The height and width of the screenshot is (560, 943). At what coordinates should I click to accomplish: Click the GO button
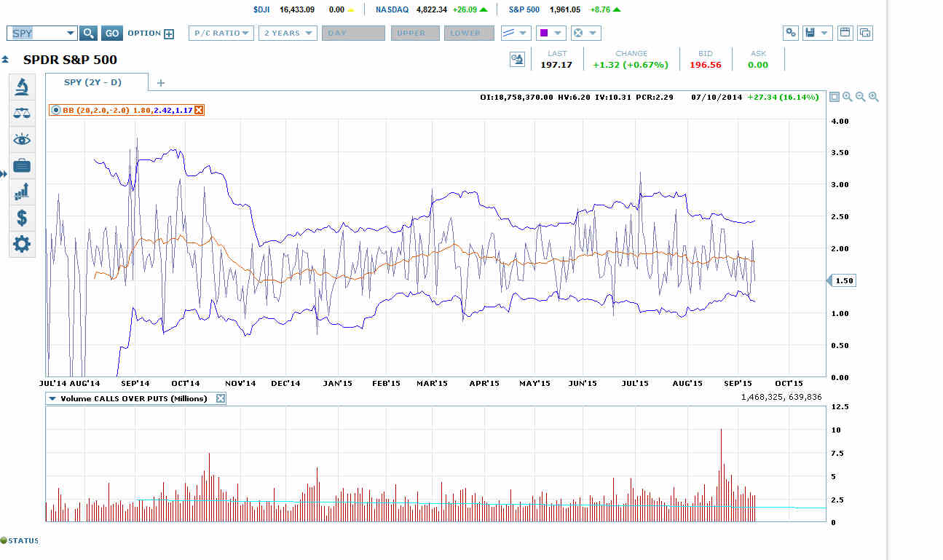point(111,33)
